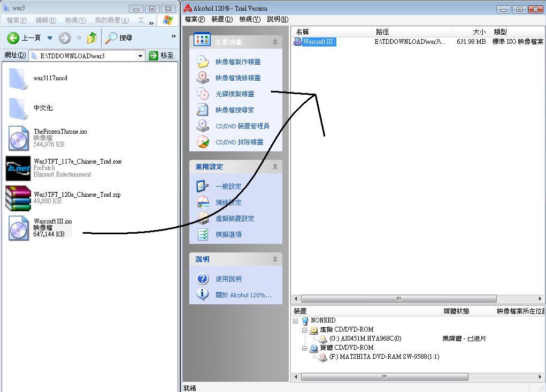Select TheFrozenThrone.iso disc icon
The image size is (546, 392).
pos(19,138)
